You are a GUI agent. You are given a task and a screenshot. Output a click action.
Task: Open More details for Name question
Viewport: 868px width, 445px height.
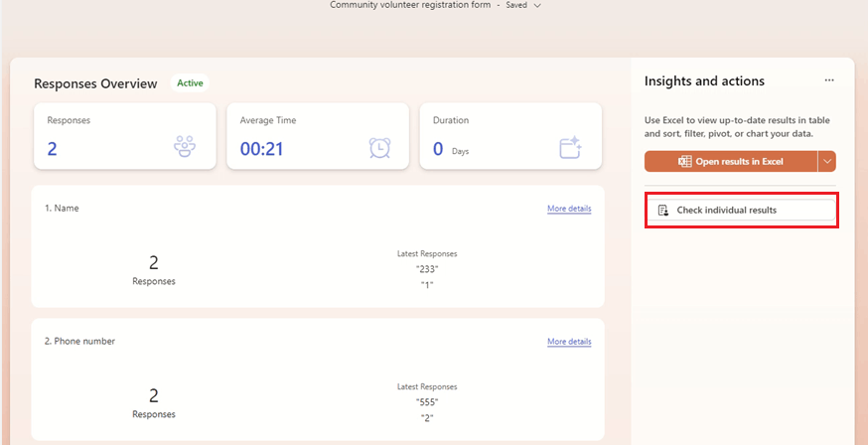pyautogui.click(x=569, y=209)
